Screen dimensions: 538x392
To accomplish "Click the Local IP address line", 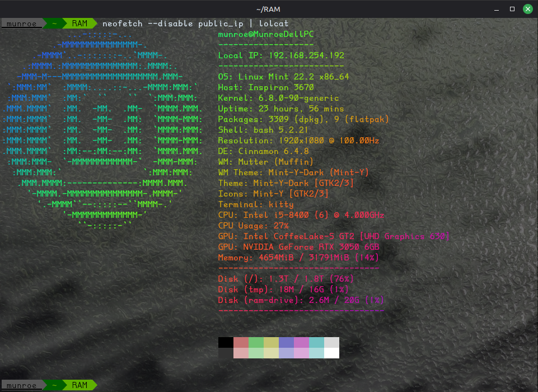I will 281,55.
